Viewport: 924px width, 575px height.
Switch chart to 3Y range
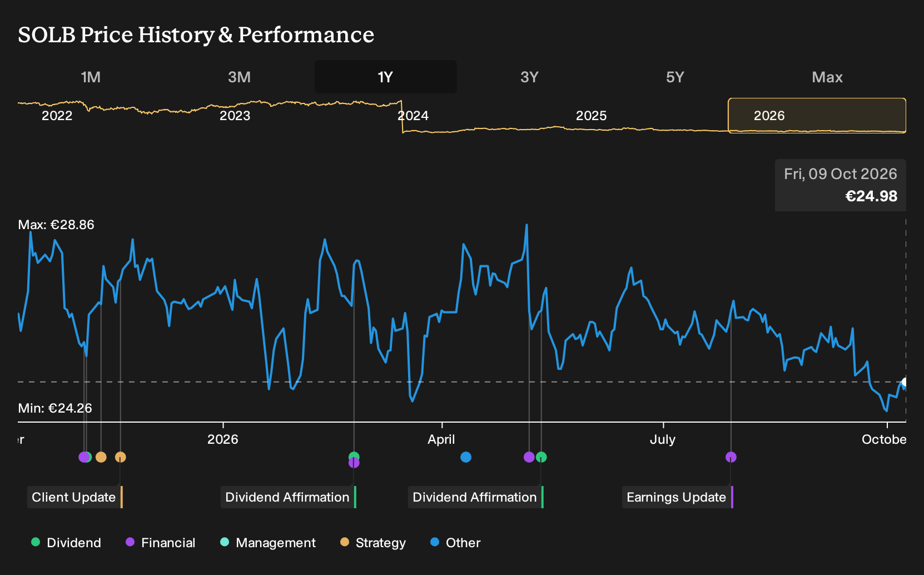(529, 77)
